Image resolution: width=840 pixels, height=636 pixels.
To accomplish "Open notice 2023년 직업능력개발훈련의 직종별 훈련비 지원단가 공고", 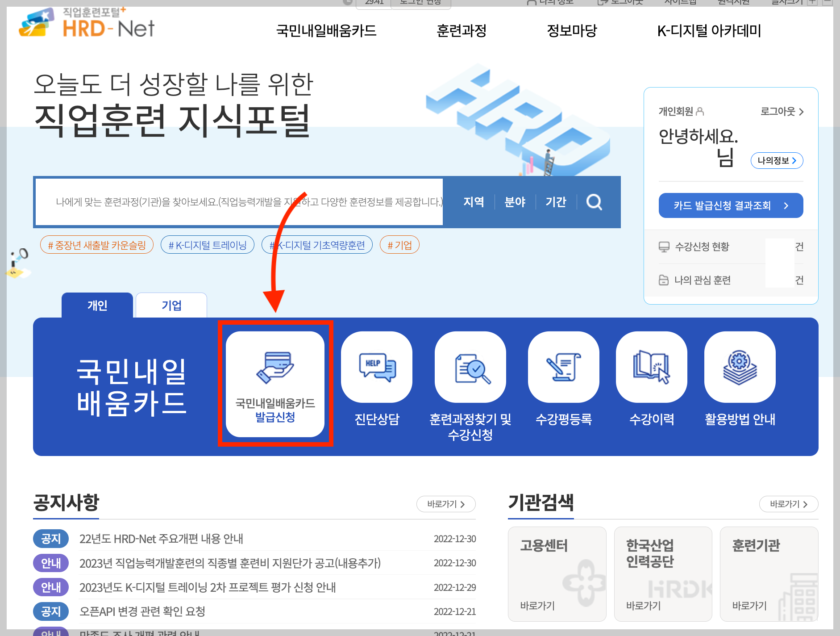I will (230, 563).
